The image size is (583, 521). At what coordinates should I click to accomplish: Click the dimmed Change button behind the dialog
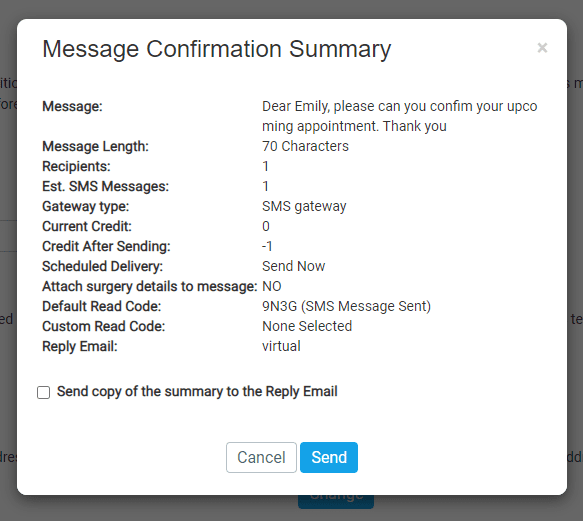click(336, 501)
